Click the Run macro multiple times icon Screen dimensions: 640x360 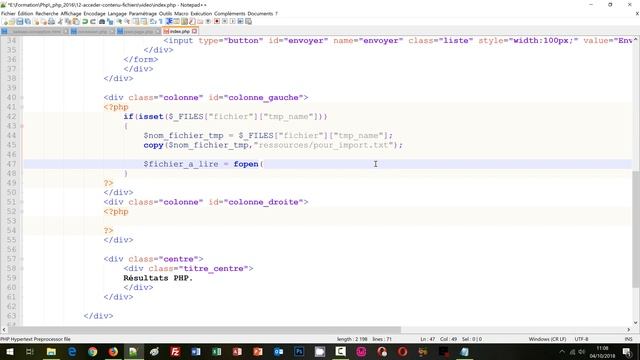240,21
